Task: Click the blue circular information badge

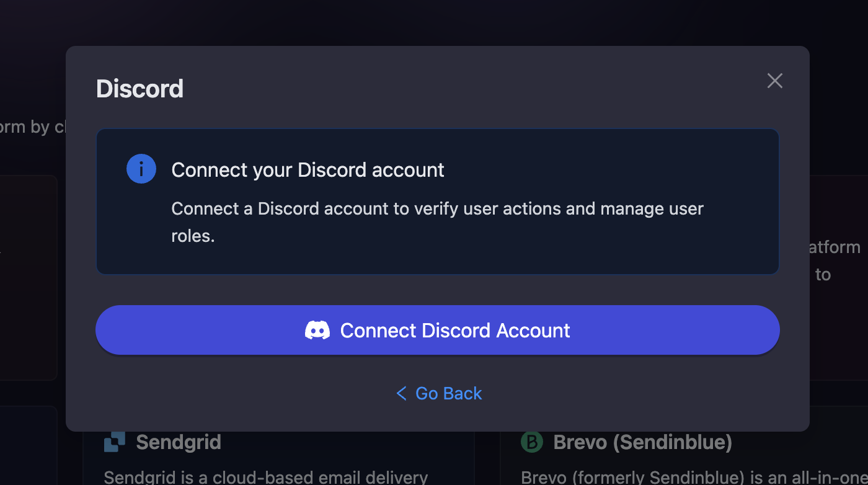Action: (141, 168)
